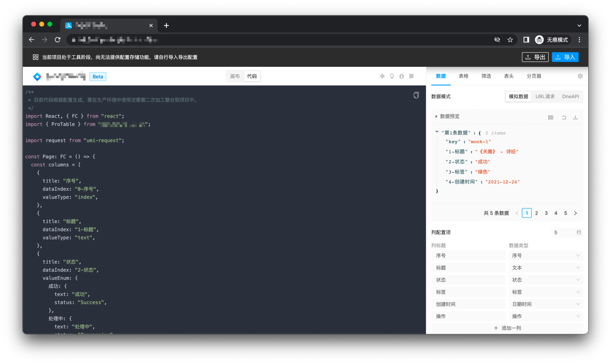The width and height of the screenshot is (611, 364).
Task: Open the settings gear in config panel
Action: tap(580, 76)
